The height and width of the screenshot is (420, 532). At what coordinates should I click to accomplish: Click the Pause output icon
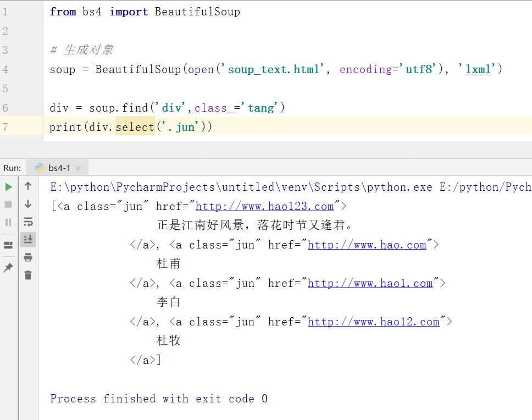[x=8, y=222]
